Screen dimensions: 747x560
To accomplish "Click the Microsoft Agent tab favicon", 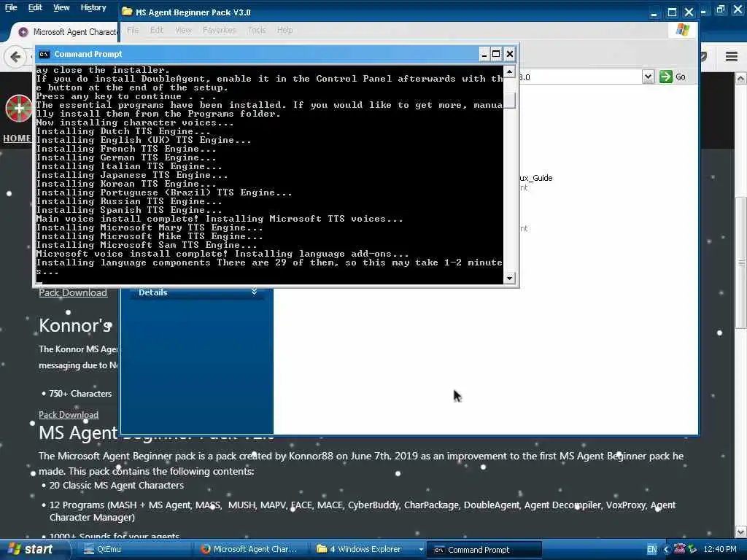I will tap(23, 32).
